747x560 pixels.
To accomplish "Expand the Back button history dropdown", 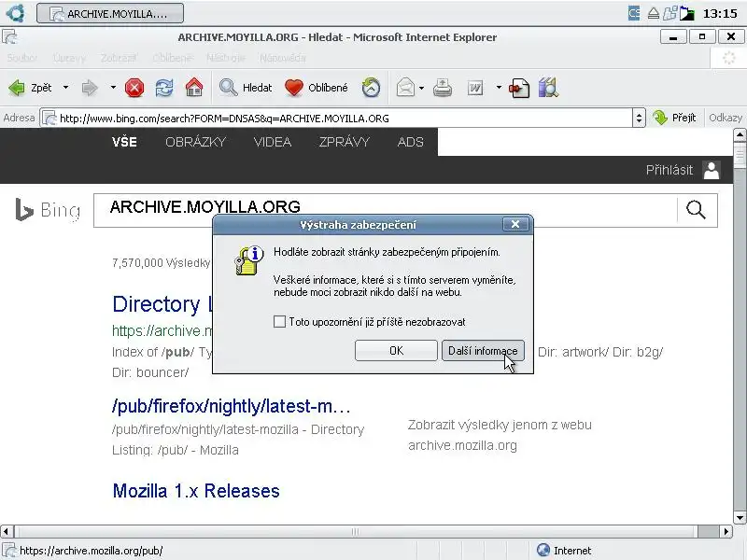I will tap(65, 88).
